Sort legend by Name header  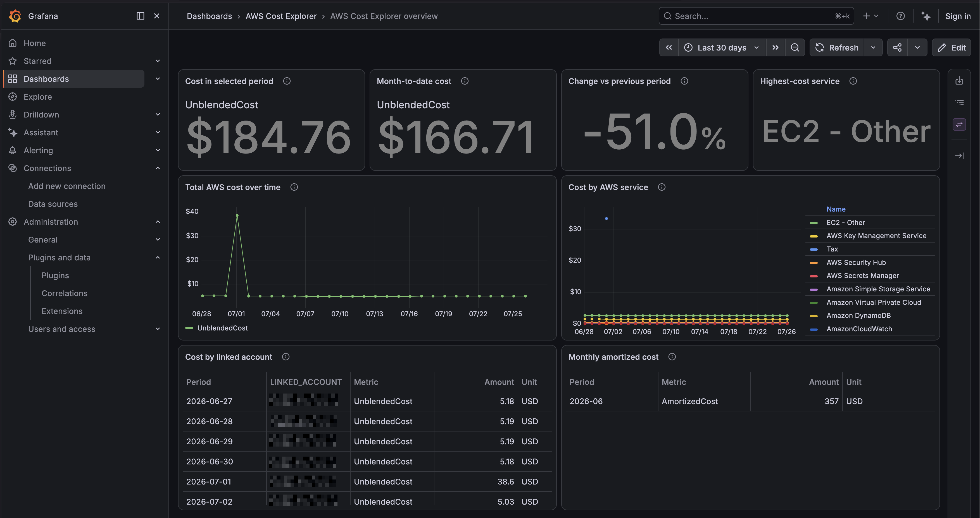pyautogui.click(x=836, y=209)
